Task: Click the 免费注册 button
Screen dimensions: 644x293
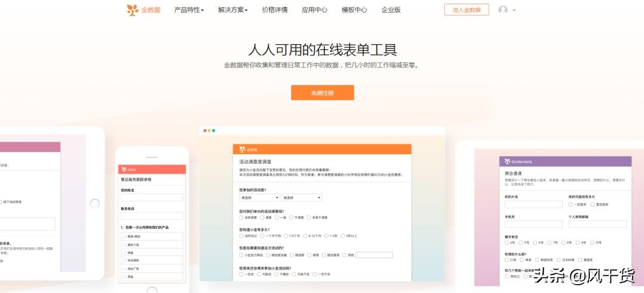Action: 323,93
